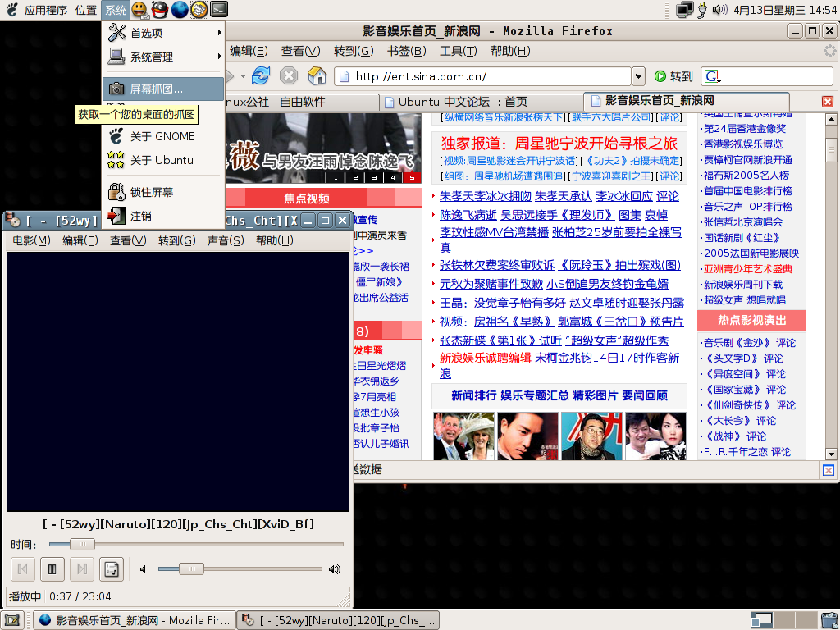
Task: Click the power plug tray icon
Action: [x=702, y=10]
